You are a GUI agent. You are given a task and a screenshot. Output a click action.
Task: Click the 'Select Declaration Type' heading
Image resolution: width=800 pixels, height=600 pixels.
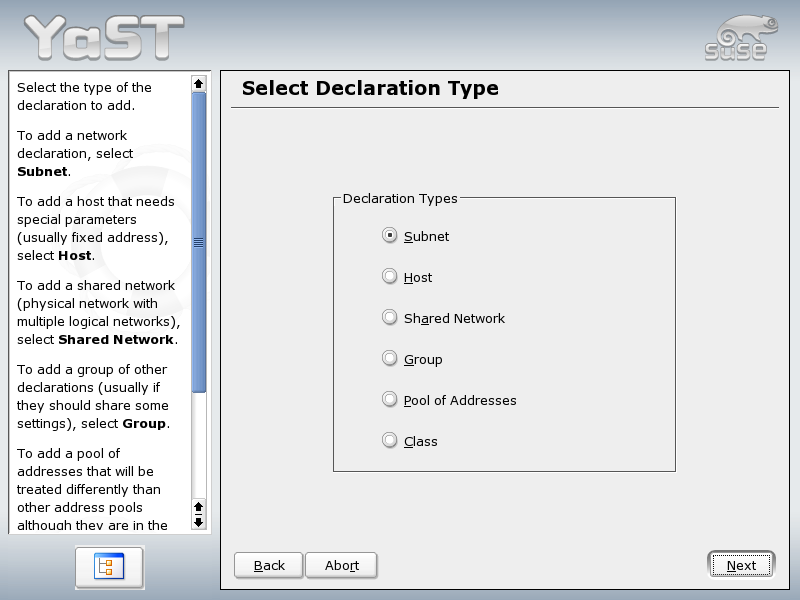click(x=370, y=88)
